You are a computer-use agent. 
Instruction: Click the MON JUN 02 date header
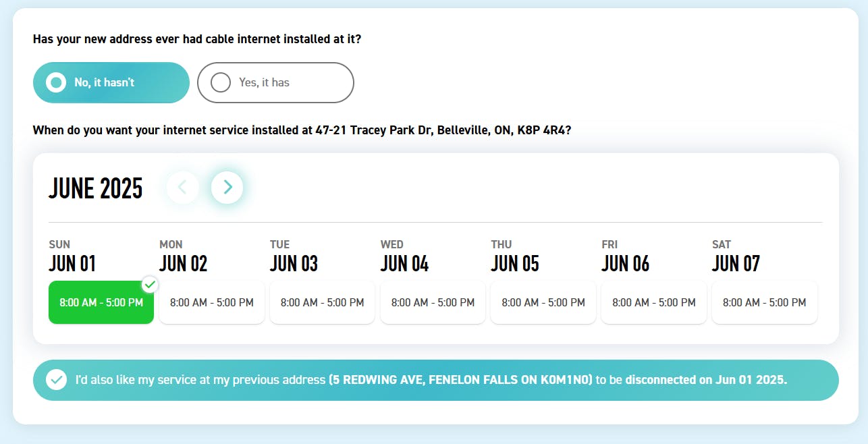click(x=183, y=256)
